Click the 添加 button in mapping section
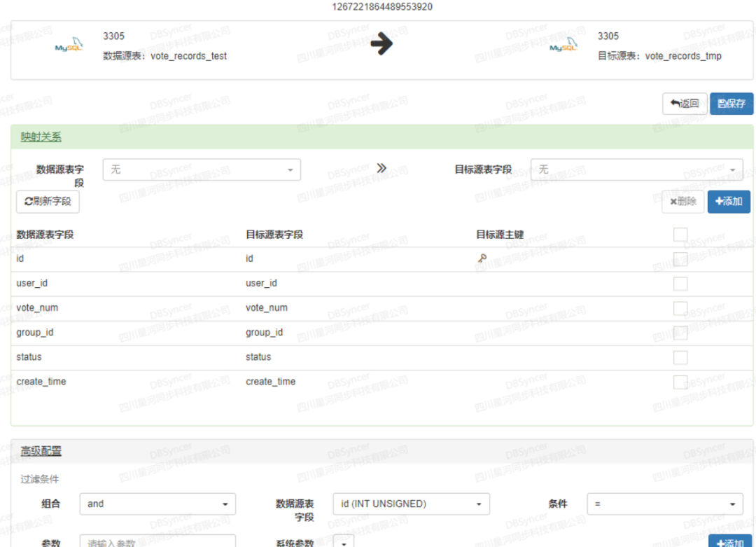 coord(729,202)
